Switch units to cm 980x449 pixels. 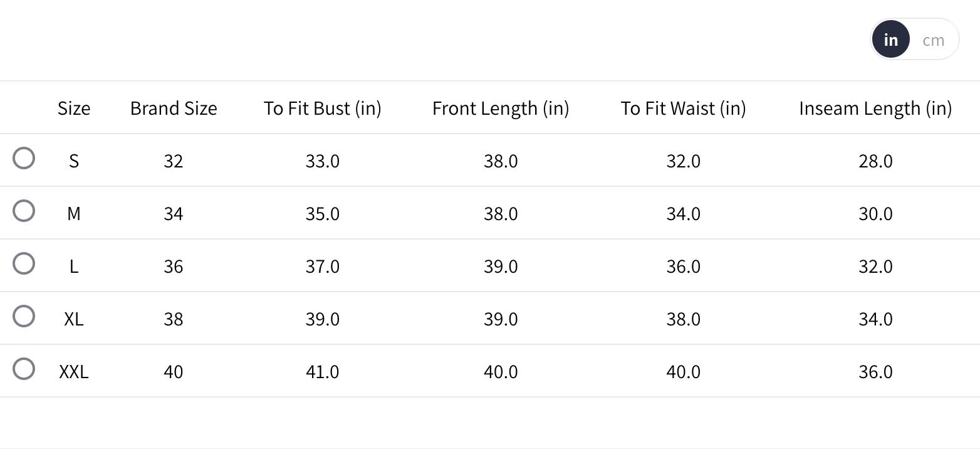(933, 40)
